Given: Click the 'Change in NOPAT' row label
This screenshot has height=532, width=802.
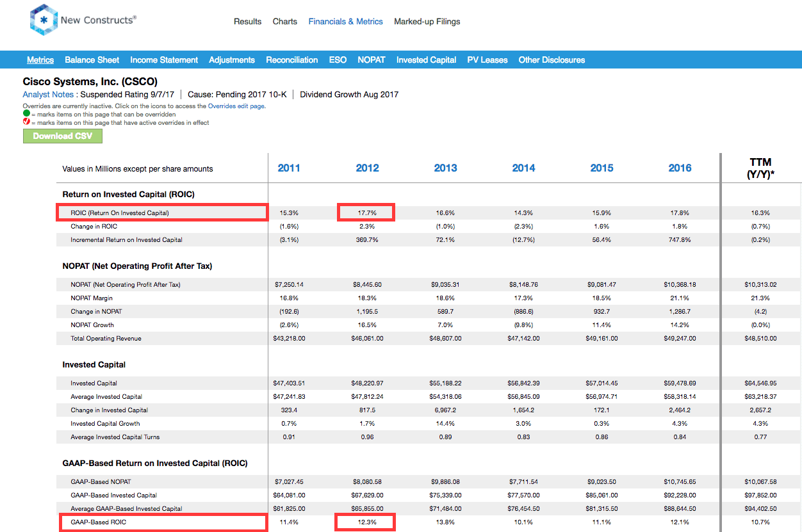Looking at the screenshot, I should click(x=96, y=312).
